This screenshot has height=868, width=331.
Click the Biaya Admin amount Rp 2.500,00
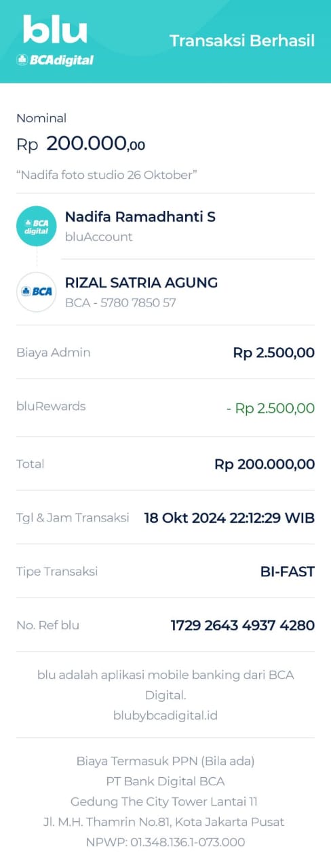click(x=274, y=353)
